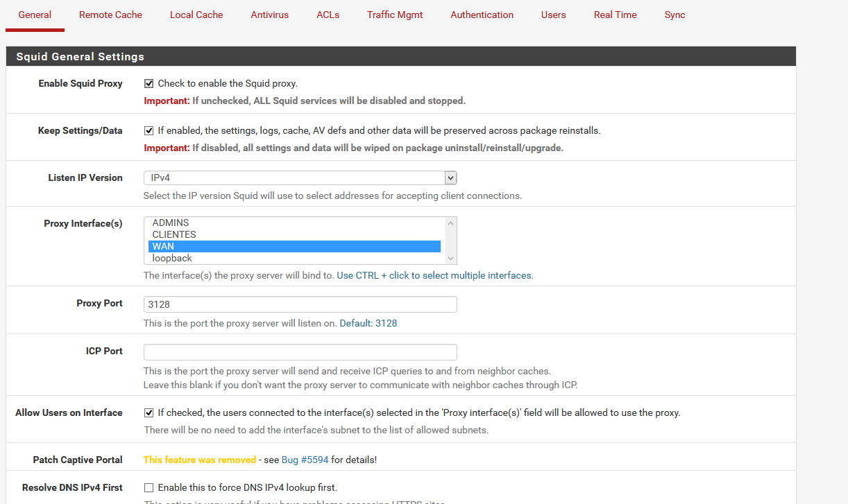Go to the Users tab
The height and width of the screenshot is (504, 848).
554,15
